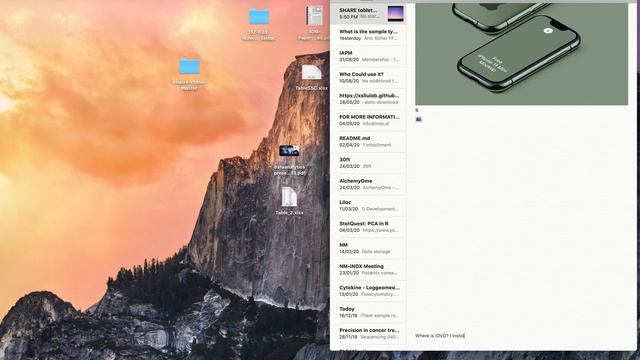Open the desktop folder ending in 'Master'

pos(189,67)
